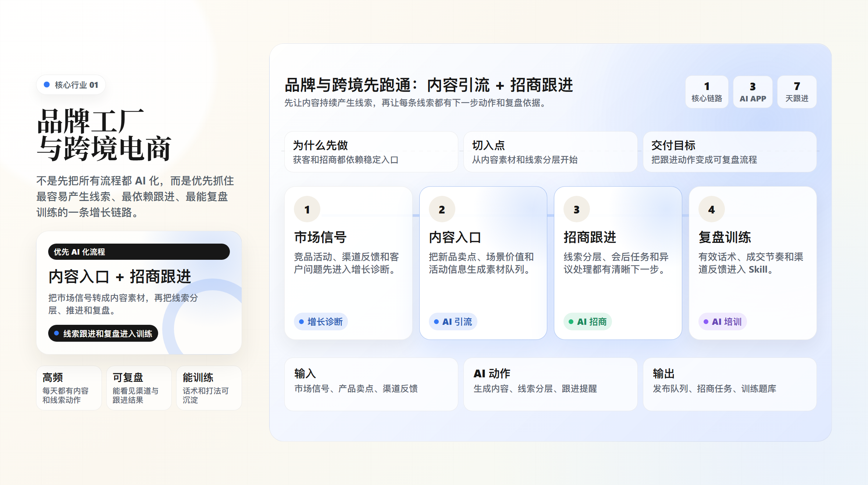The width and height of the screenshot is (868, 485).
Task: Click 生成内容、线索分层、跟进提醒 text
Action: [x=535, y=389]
